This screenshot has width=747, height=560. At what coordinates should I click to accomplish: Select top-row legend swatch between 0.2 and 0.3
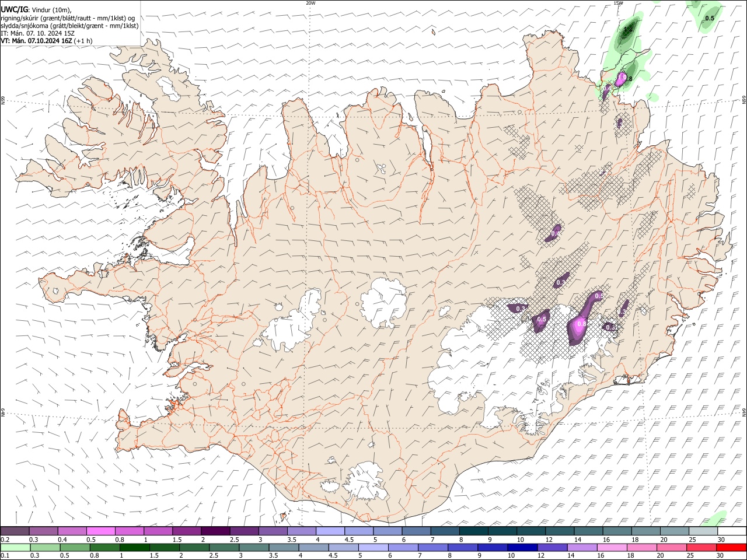coord(15,531)
